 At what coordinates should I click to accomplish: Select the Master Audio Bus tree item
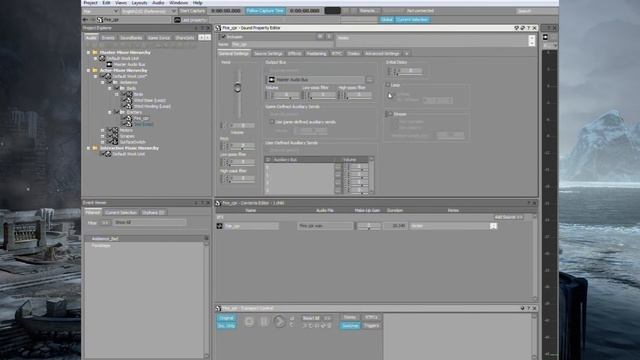click(129, 64)
